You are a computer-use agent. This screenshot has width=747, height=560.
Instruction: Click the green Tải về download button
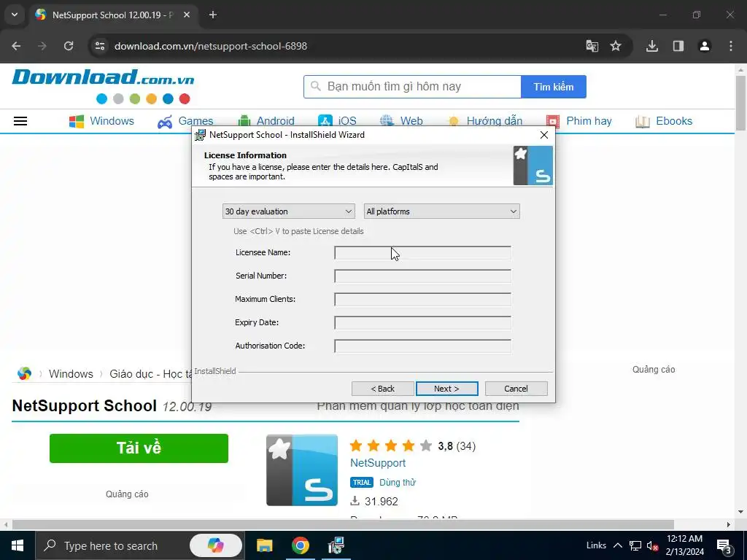(x=139, y=448)
